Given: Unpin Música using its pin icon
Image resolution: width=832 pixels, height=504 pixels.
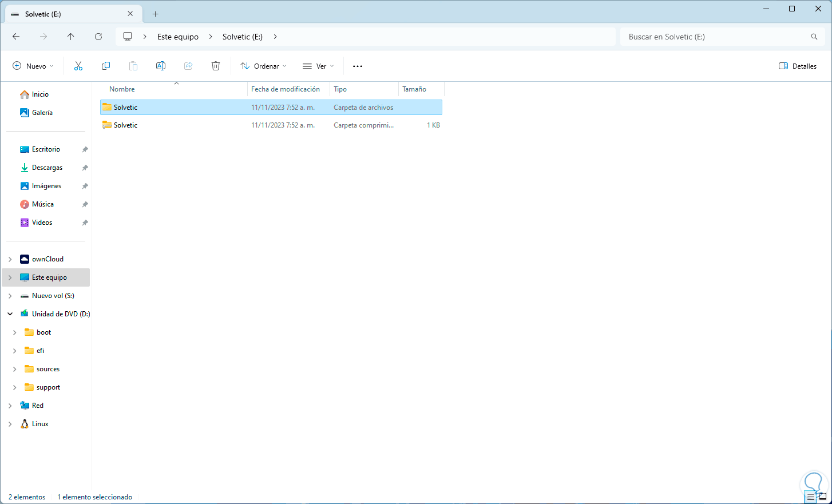Looking at the screenshot, I should click(x=85, y=204).
